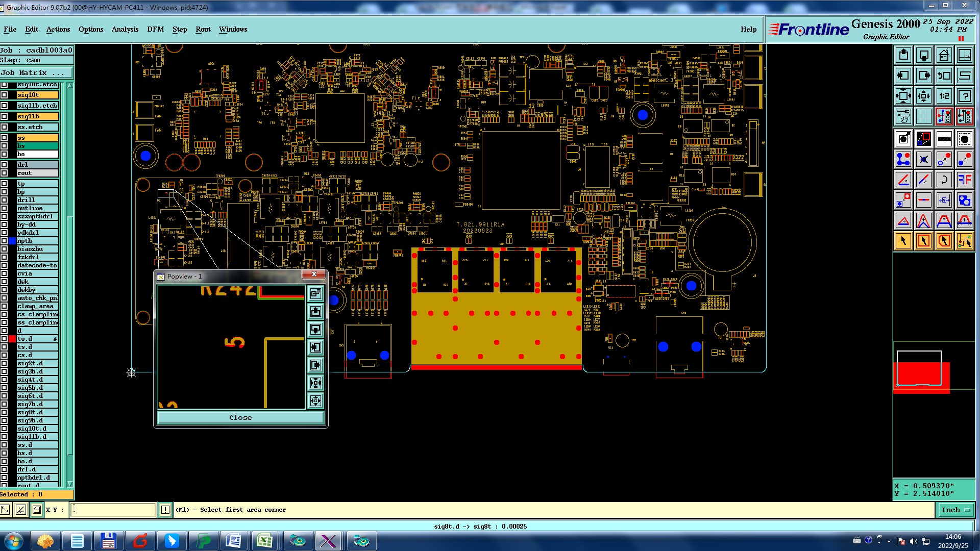Click the rotate feature tool icon
This screenshot has height=551, width=980.
[x=944, y=180]
